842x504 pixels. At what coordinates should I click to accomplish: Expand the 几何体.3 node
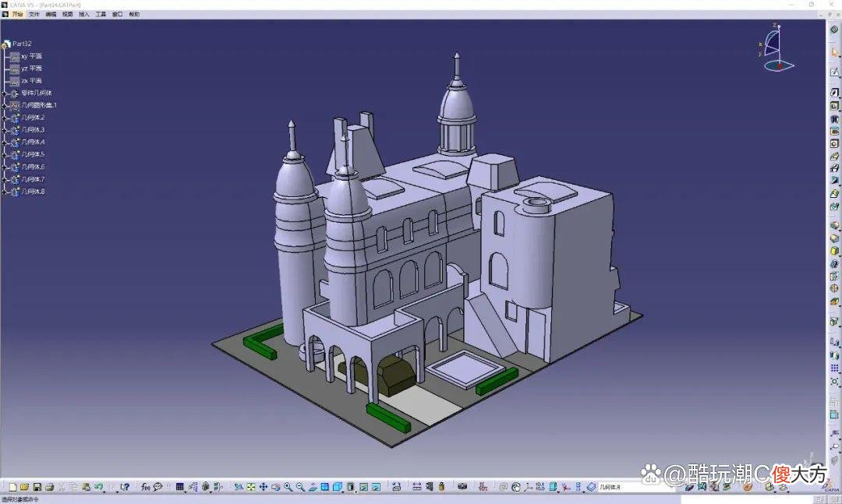5,130
